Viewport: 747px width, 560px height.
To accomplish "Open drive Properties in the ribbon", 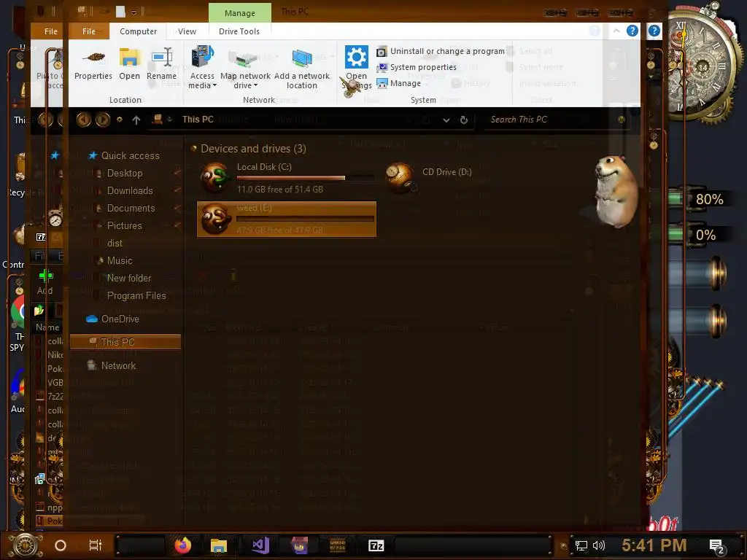I will (x=93, y=64).
